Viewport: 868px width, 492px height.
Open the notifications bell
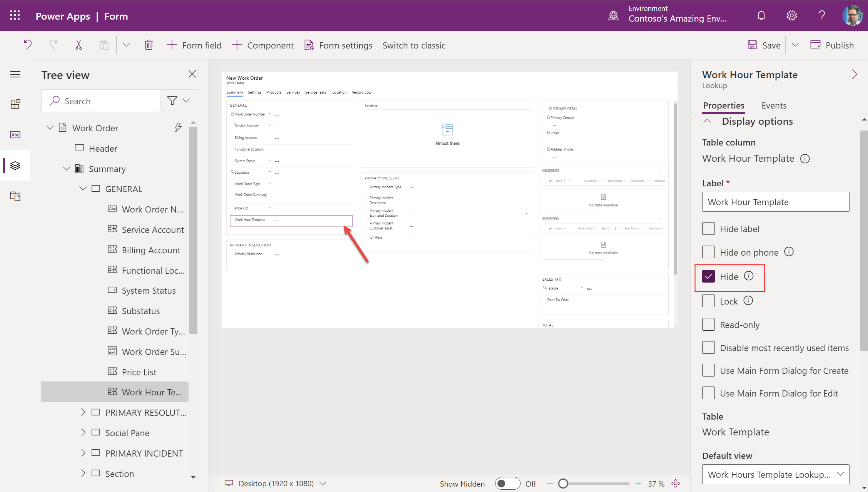click(761, 15)
